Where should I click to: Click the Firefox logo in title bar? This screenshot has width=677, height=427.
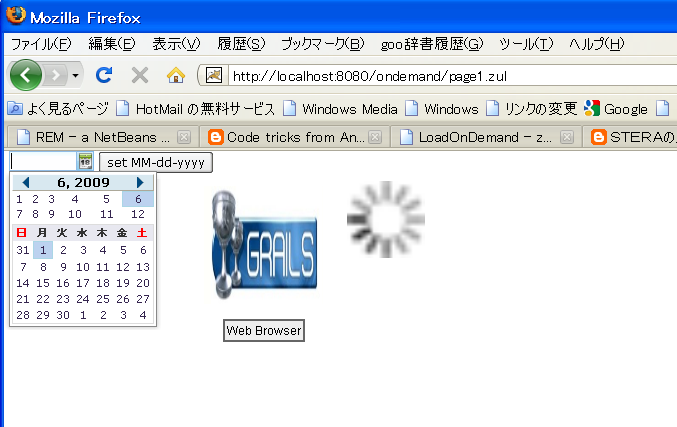[x=16, y=16]
